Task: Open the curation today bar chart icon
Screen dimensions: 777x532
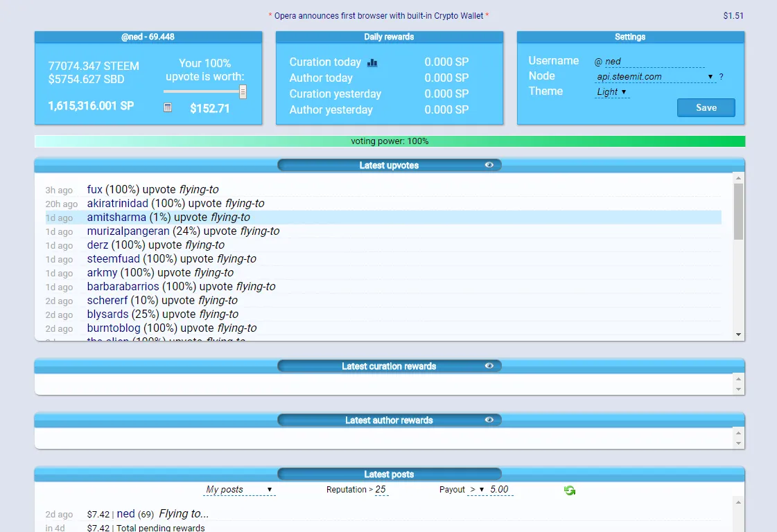Action: click(x=372, y=63)
